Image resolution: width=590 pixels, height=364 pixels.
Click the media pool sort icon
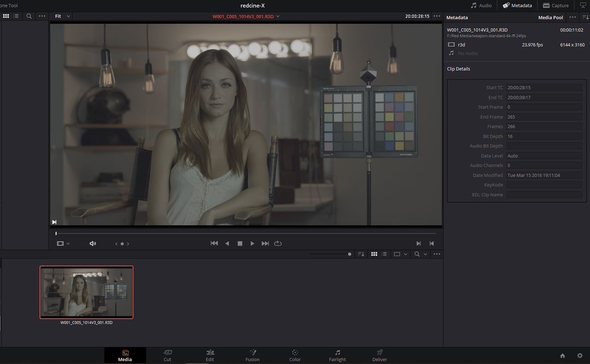(x=361, y=254)
